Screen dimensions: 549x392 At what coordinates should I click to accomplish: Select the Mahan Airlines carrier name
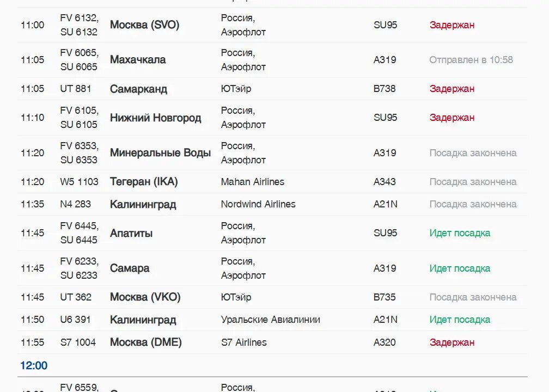[253, 182]
